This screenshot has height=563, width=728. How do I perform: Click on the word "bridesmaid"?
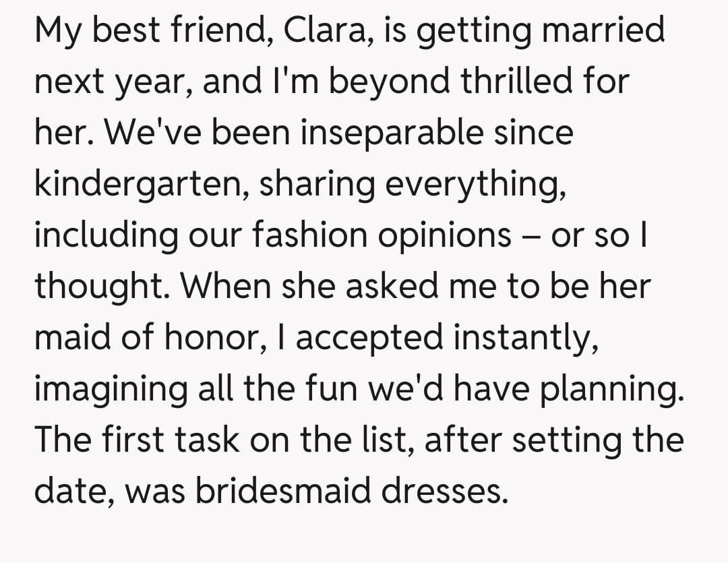coord(283,492)
